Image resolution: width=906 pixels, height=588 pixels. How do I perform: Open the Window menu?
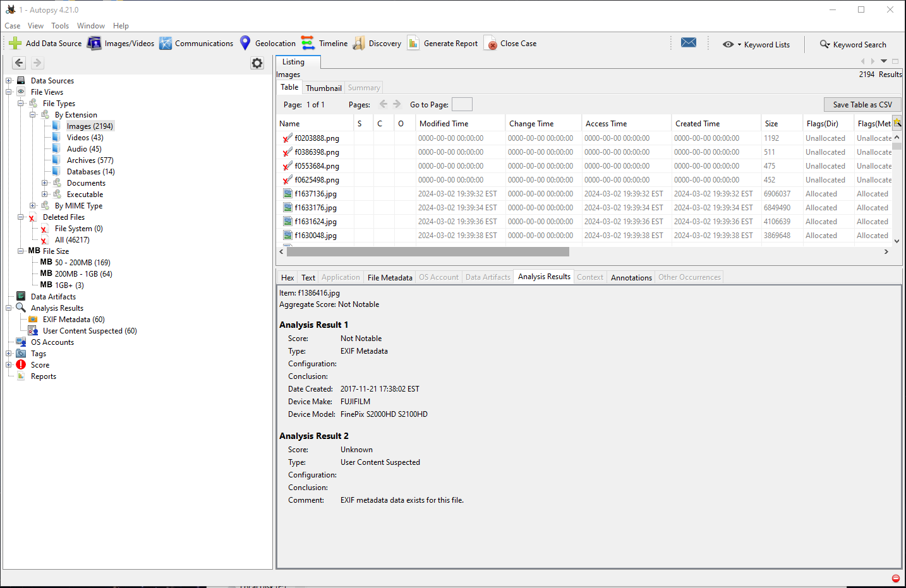[x=91, y=26]
